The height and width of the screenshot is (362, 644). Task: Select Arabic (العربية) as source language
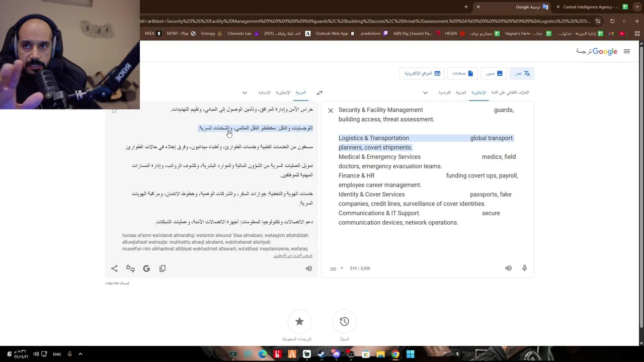click(x=461, y=93)
